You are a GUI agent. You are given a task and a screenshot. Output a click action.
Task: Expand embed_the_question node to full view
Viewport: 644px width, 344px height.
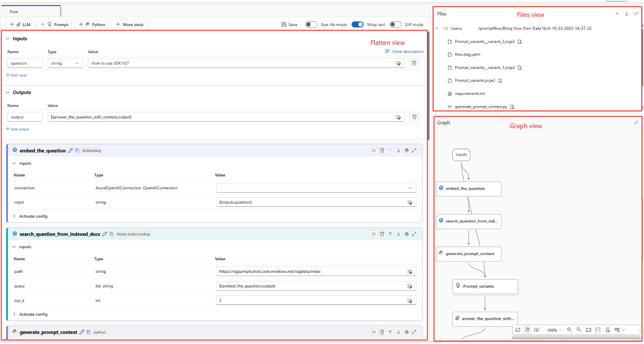coord(414,150)
